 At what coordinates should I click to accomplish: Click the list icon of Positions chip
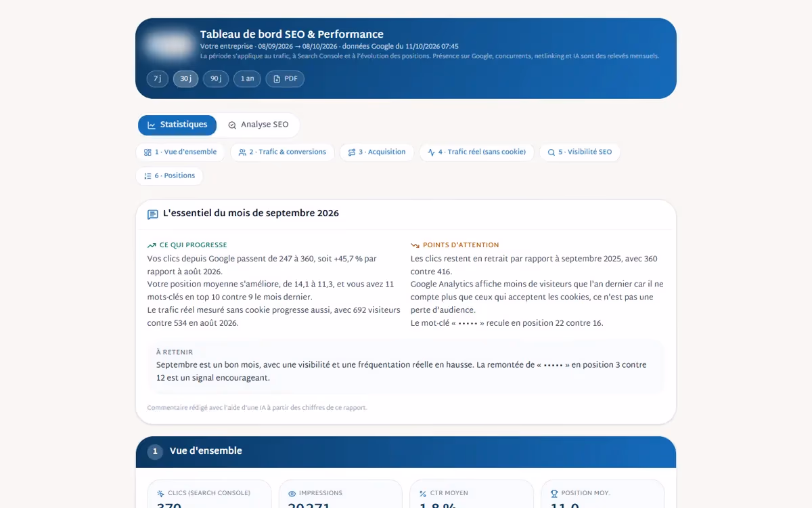tap(148, 176)
